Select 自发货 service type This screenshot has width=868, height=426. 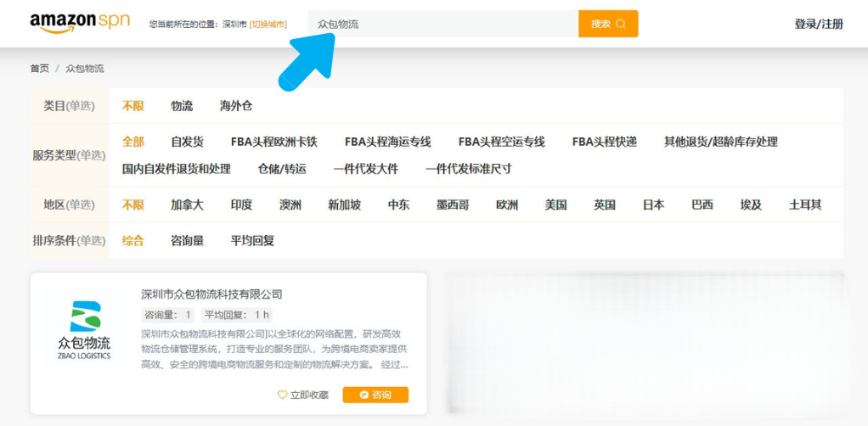point(187,142)
